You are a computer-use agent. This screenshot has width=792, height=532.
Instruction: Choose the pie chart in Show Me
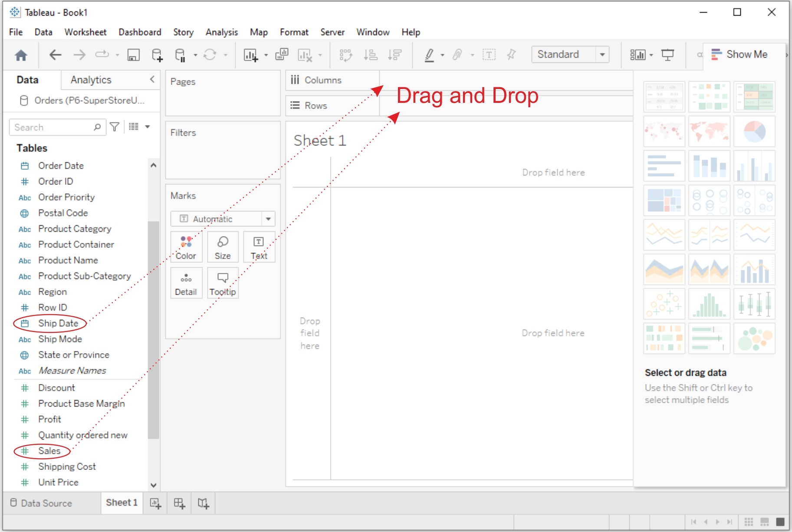[755, 131]
